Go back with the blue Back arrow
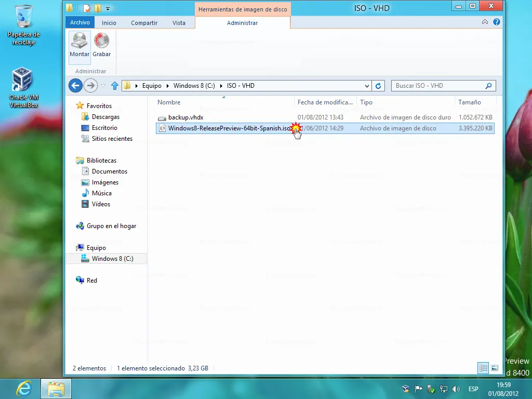The width and height of the screenshot is (532, 399). click(75, 86)
